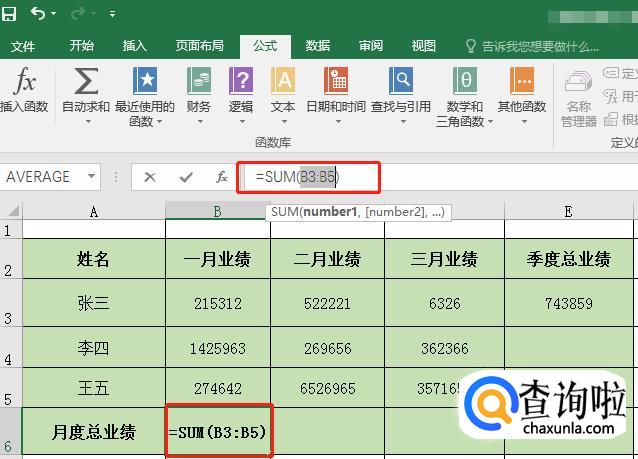The image size is (638, 459).
Task: Expand the 自动求和 dropdown arrow
Action: pos(88,122)
